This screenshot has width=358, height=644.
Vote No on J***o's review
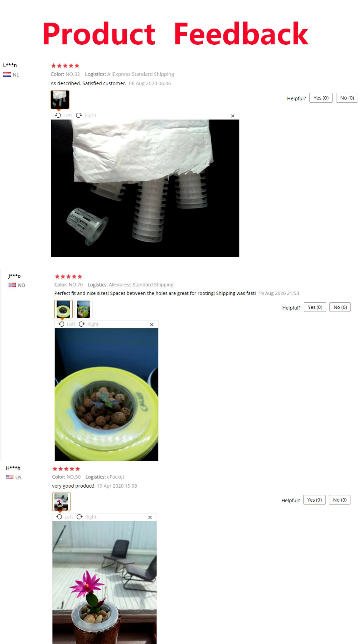pyautogui.click(x=340, y=307)
